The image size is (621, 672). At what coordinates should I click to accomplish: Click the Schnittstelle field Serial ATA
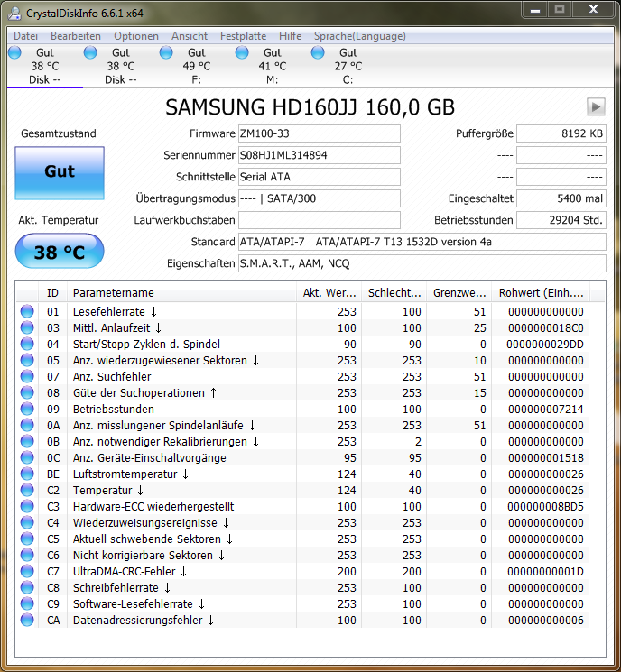coord(320,177)
